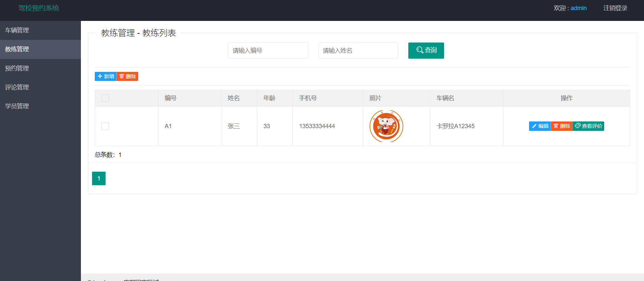Screen dimensions: 644x281
Task: Click the 总条数: 1 total count text
Action: 108,155
